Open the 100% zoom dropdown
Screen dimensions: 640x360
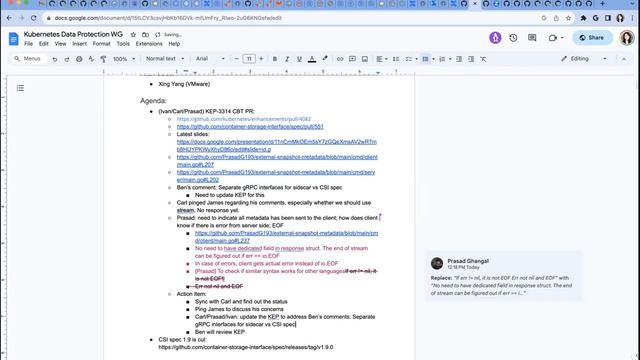(x=124, y=59)
